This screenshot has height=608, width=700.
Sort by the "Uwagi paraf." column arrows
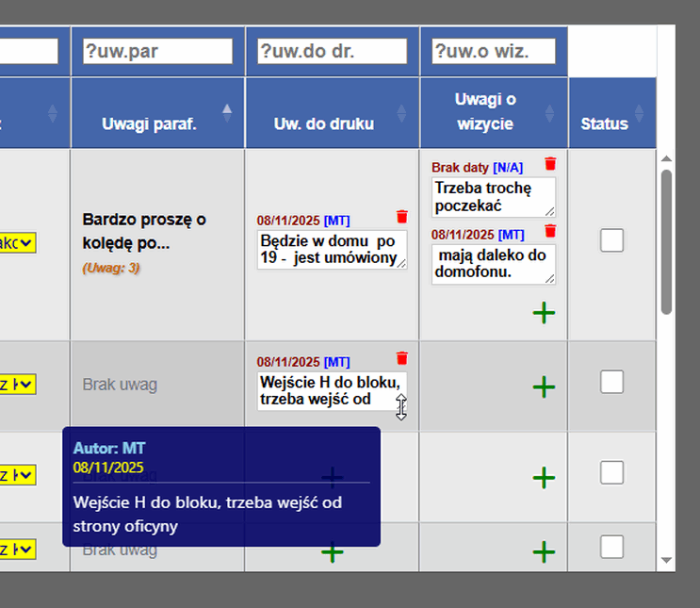tap(226, 113)
